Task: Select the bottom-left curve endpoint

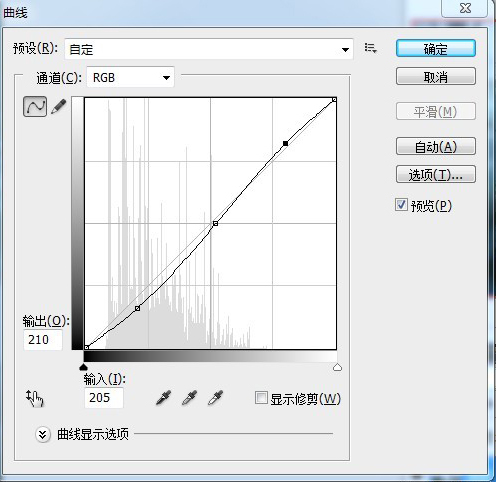Action: click(x=87, y=347)
